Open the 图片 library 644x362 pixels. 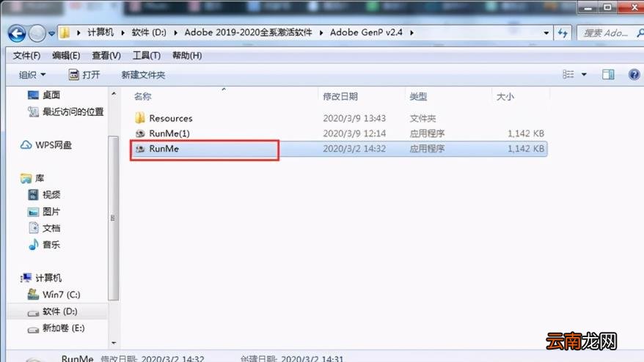click(43, 211)
